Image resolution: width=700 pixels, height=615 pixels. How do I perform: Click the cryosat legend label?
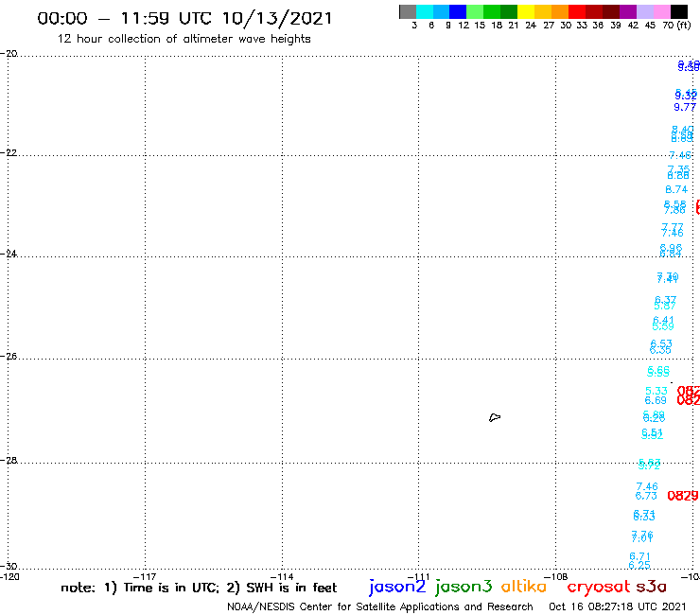tap(599, 587)
